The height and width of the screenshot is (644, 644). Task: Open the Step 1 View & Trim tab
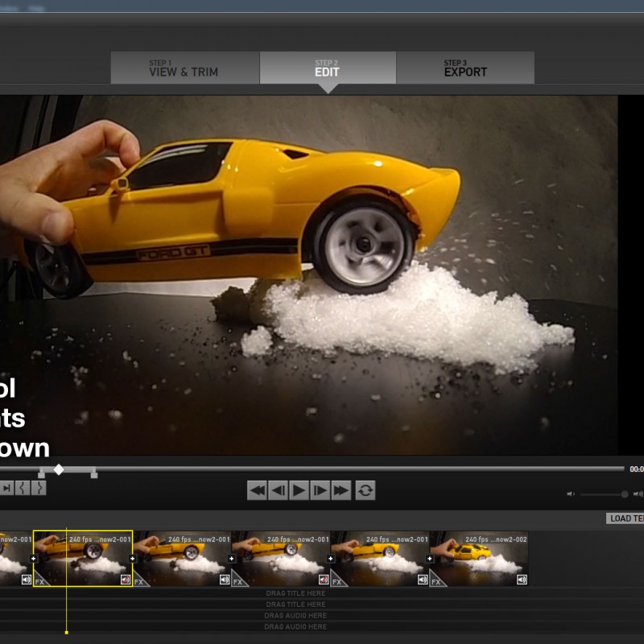pos(184,68)
